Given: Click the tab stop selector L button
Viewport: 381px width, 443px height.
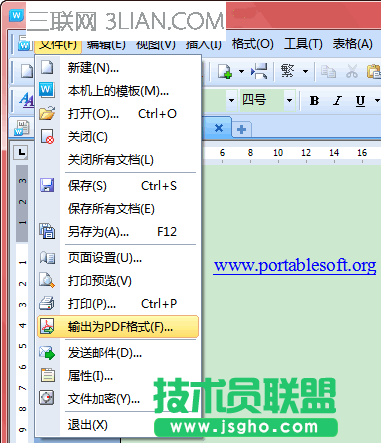Looking at the screenshot, I should point(21,153).
